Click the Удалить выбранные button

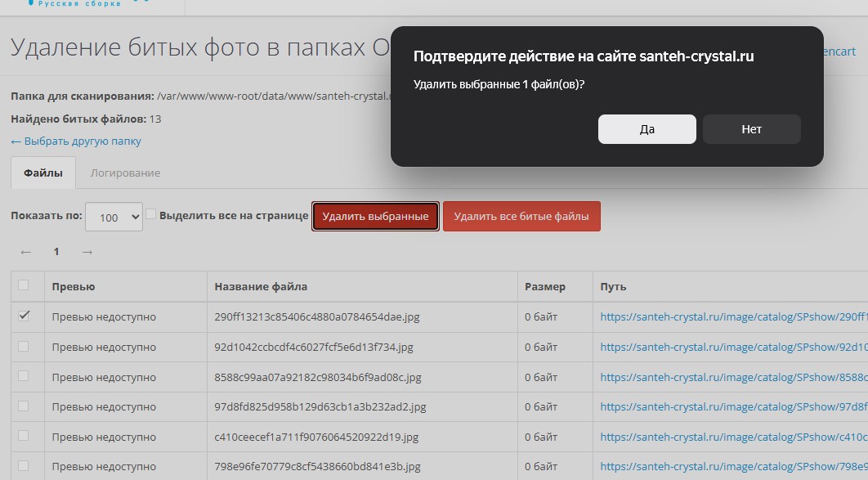(375, 217)
